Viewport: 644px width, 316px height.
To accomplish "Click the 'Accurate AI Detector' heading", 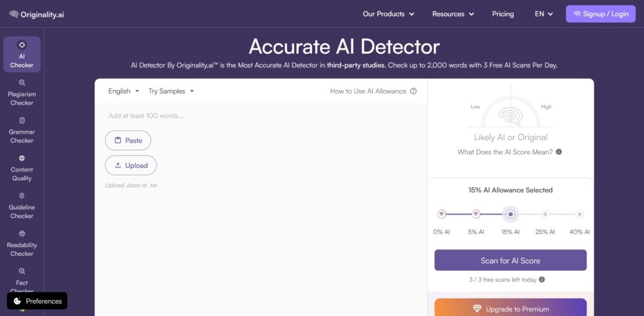I will pos(344,46).
